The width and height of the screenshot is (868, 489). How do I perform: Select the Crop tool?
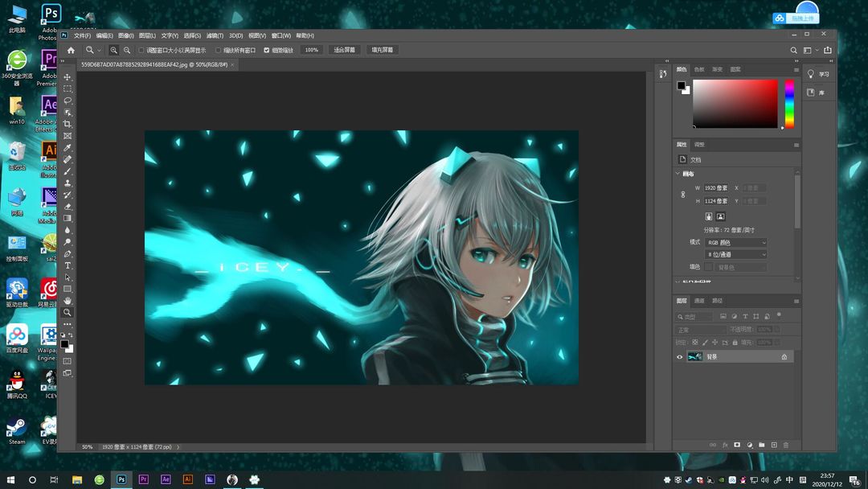(68, 124)
